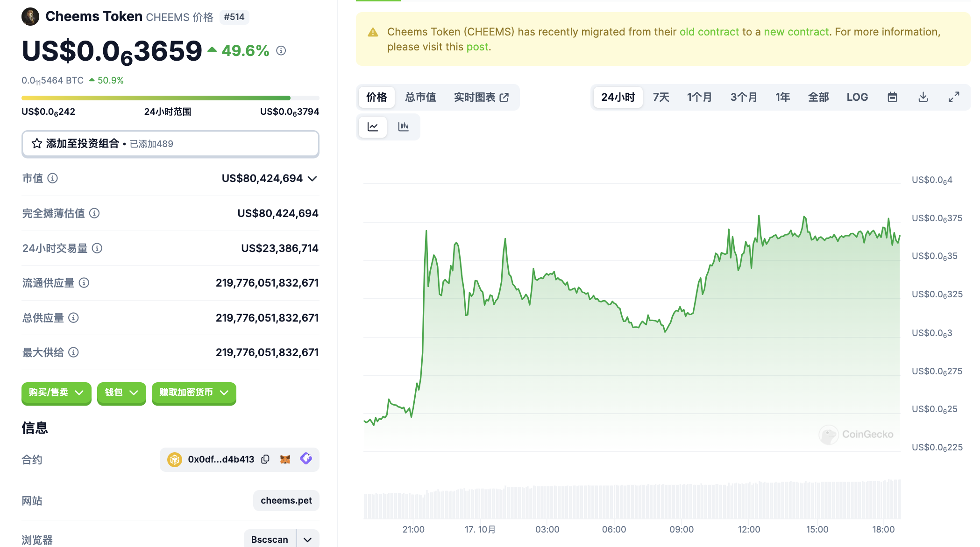Click info icon beside 49.6% change
This screenshot has height=547, width=980.
(281, 50)
